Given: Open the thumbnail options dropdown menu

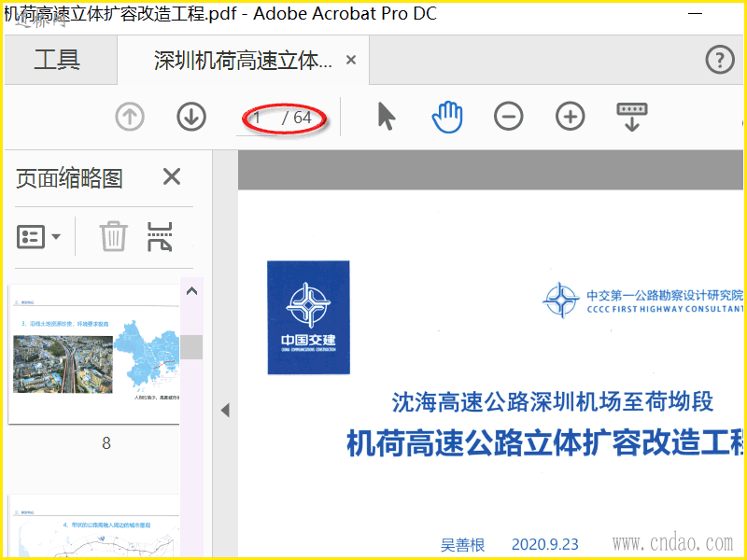Looking at the screenshot, I should [38, 237].
